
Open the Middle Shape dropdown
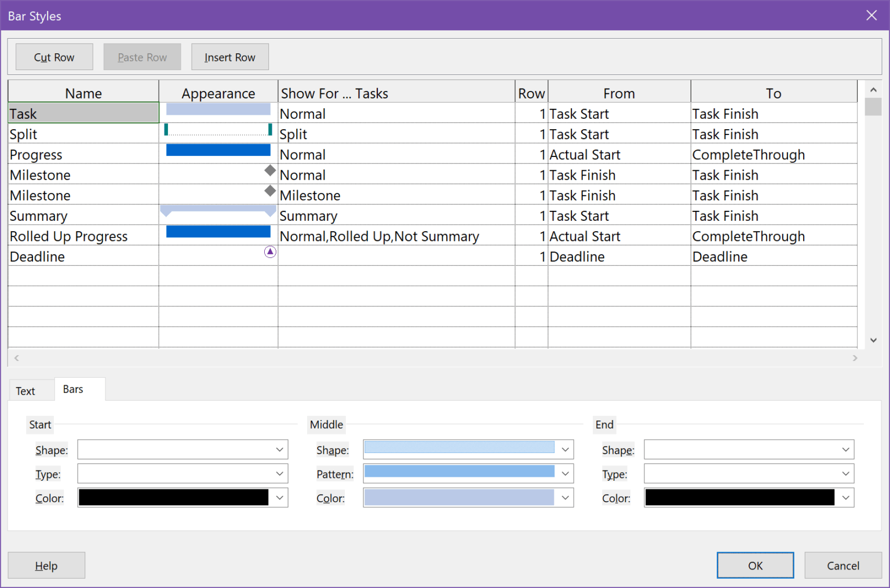[468, 449]
